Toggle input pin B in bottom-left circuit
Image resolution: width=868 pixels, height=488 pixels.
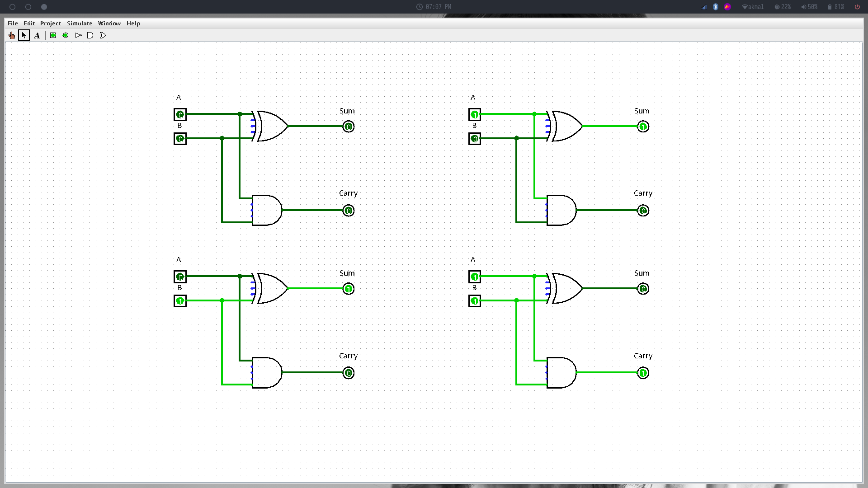click(180, 301)
